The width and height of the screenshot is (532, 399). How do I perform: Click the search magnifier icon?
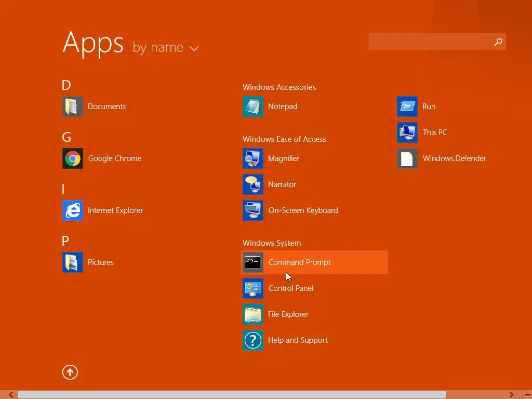(x=498, y=42)
